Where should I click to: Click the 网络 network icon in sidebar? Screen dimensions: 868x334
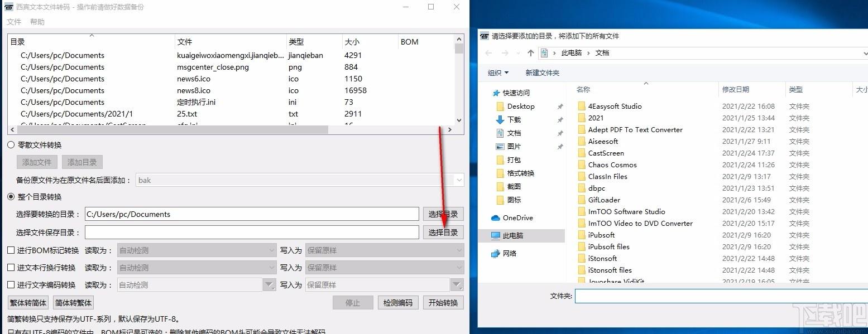(496, 253)
